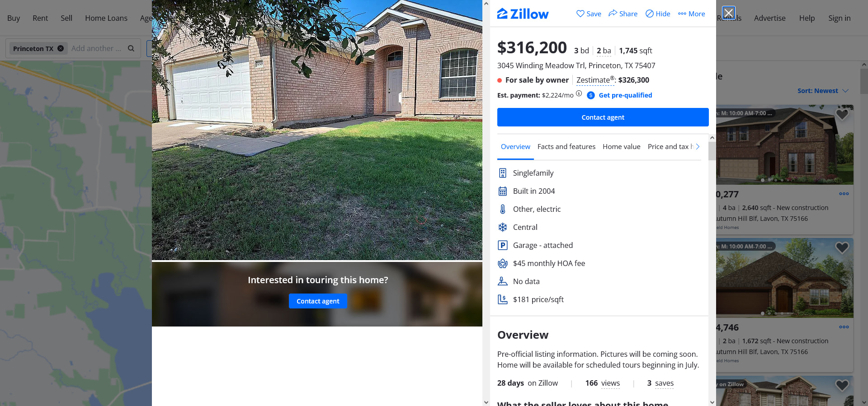The width and height of the screenshot is (868, 406).
Task: Remove the Princeton TX search chip
Action: coord(60,48)
